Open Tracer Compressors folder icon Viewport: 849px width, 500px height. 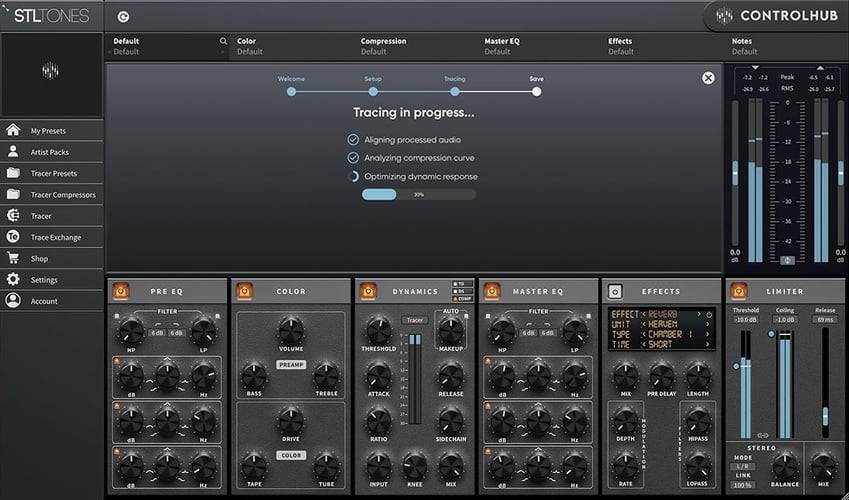click(x=13, y=194)
